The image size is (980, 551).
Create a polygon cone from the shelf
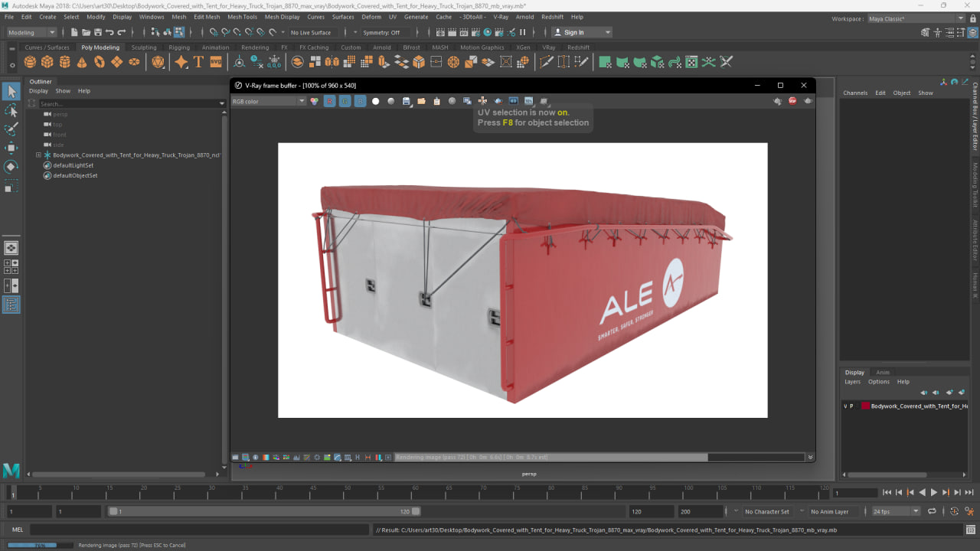(82, 62)
